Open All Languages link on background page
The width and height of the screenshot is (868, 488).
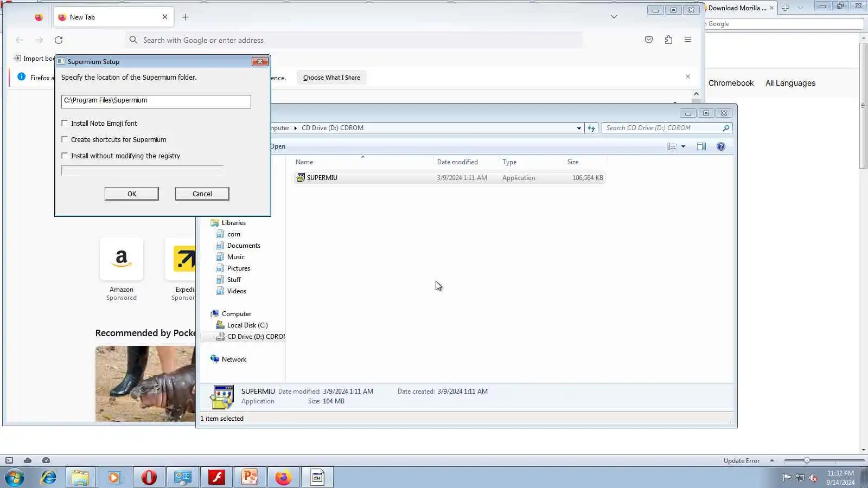(x=790, y=83)
